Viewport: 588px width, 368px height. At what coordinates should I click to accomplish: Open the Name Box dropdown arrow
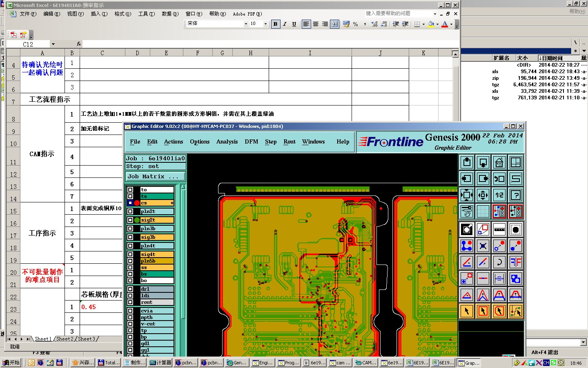pyautogui.click(x=53, y=44)
